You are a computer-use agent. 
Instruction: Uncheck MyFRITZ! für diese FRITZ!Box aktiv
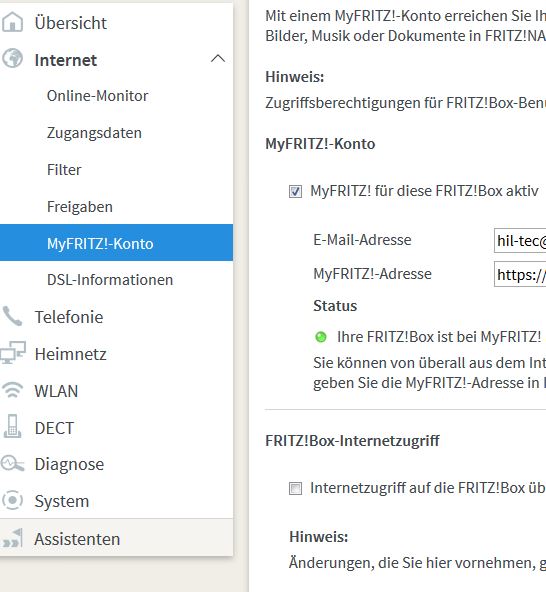[295, 191]
